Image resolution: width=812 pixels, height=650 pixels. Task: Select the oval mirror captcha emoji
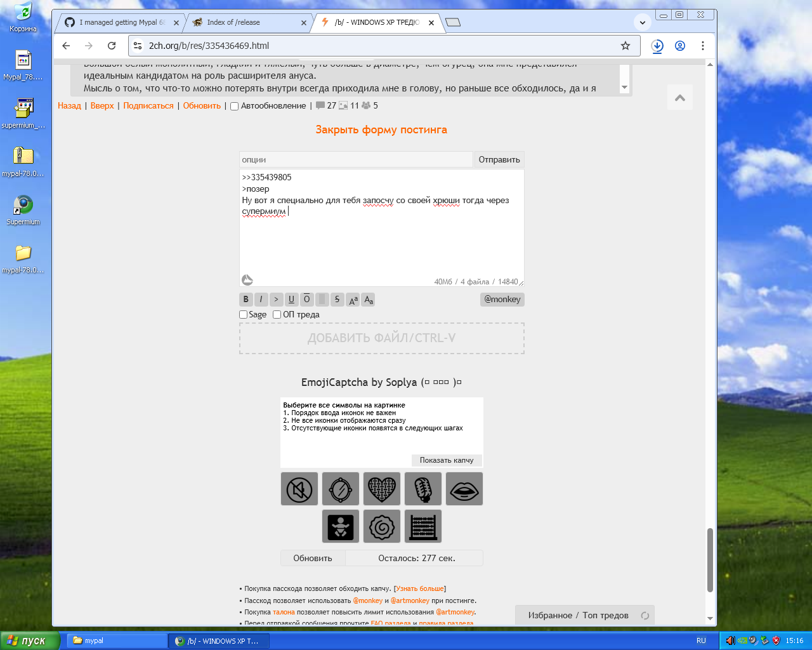pyautogui.click(x=341, y=489)
